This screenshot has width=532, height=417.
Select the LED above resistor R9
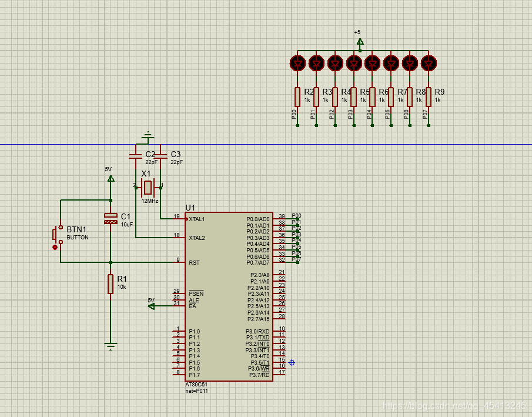(x=429, y=63)
